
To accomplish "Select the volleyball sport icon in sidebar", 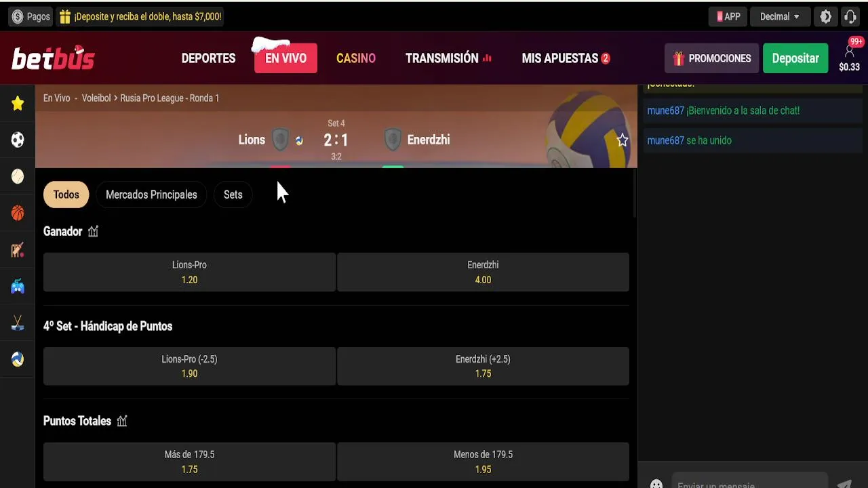I will (18, 359).
